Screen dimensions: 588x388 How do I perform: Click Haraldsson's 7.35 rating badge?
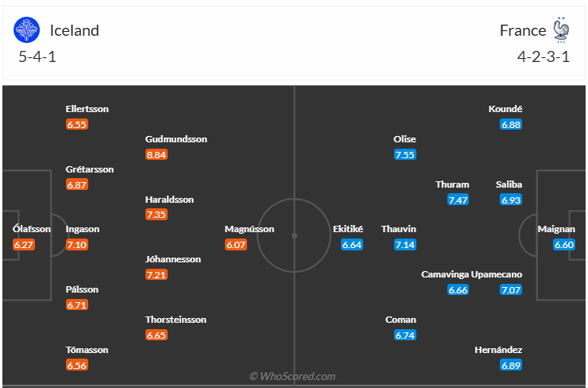coord(157,215)
